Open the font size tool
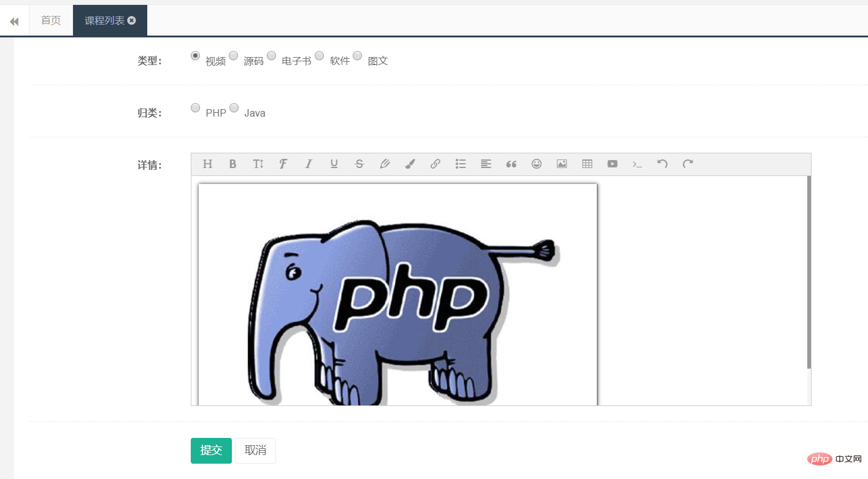 point(258,164)
